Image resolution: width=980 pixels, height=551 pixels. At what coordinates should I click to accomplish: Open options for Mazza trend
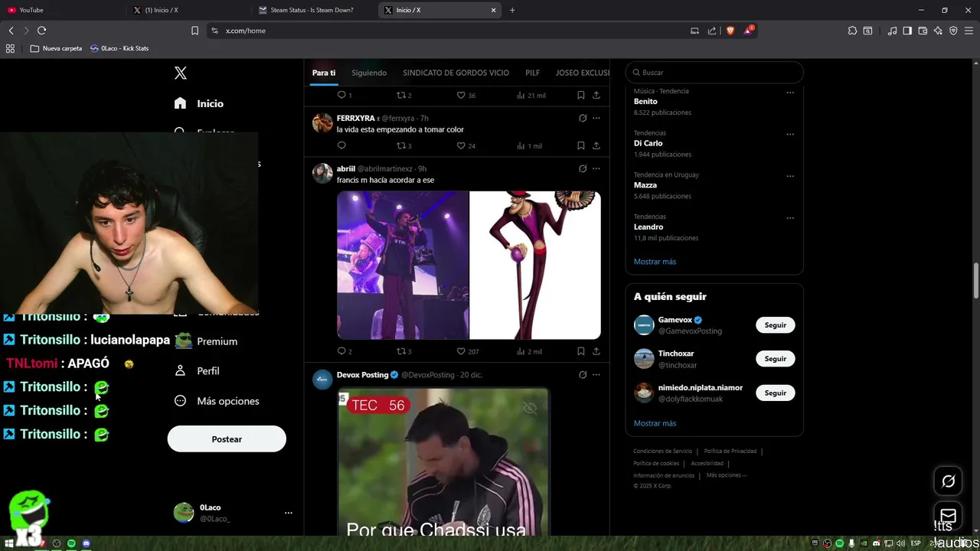[790, 176]
